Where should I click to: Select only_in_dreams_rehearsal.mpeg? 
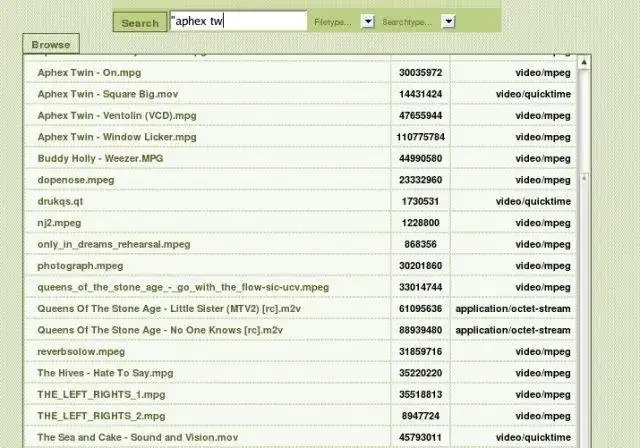pos(114,244)
